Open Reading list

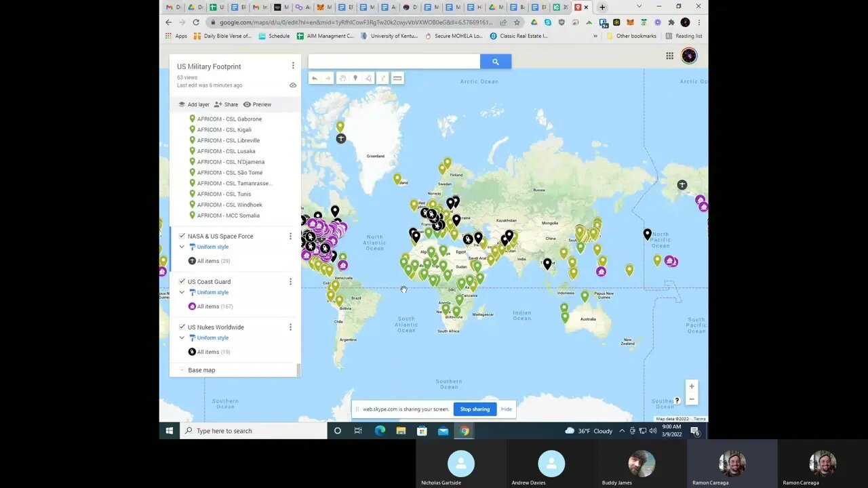684,36
